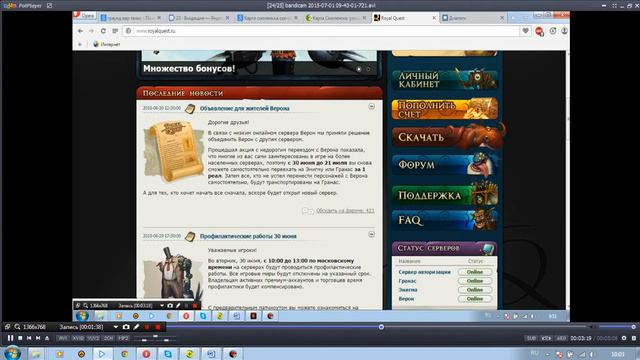Reload the page with the refresh icon
640x360 pixels.
click(x=103, y=31)
